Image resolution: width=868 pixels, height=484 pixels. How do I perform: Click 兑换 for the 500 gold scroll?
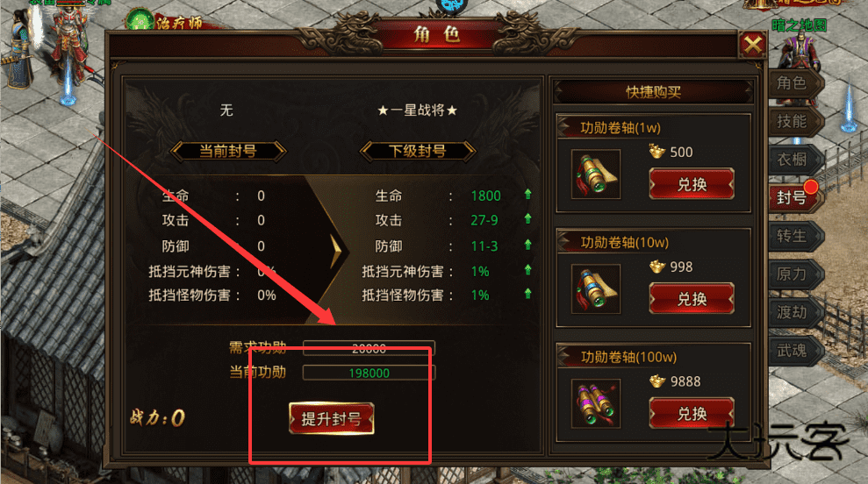[x=692, y=184]
